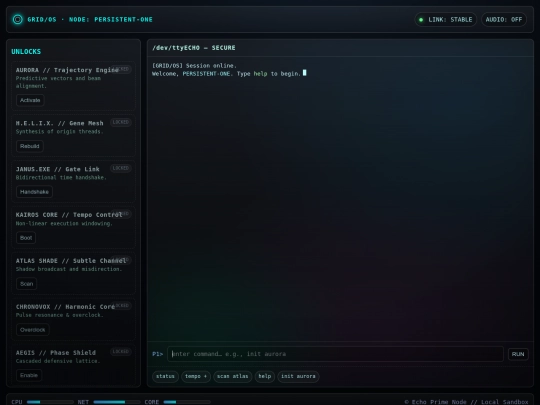The height and width of the screenshot is (405, 540).
Task: Click the LOCKED badge on JANUS.EXE
Action: [x=121, y=168]
